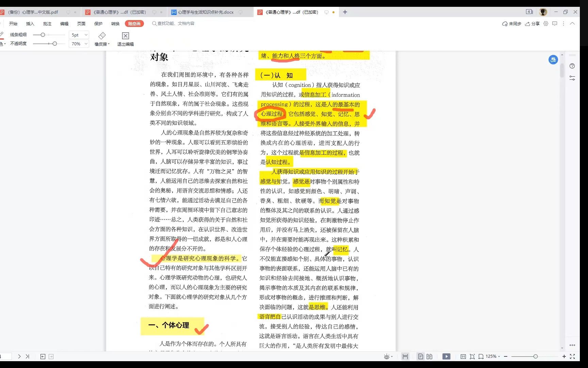Go back to previous view icon
The height and width of the screenshot is (368, 588).
(x=43, y=356)
